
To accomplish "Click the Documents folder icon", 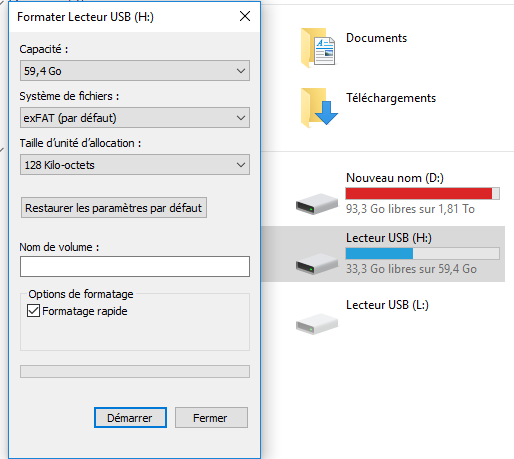I will (x=318, y=48).
